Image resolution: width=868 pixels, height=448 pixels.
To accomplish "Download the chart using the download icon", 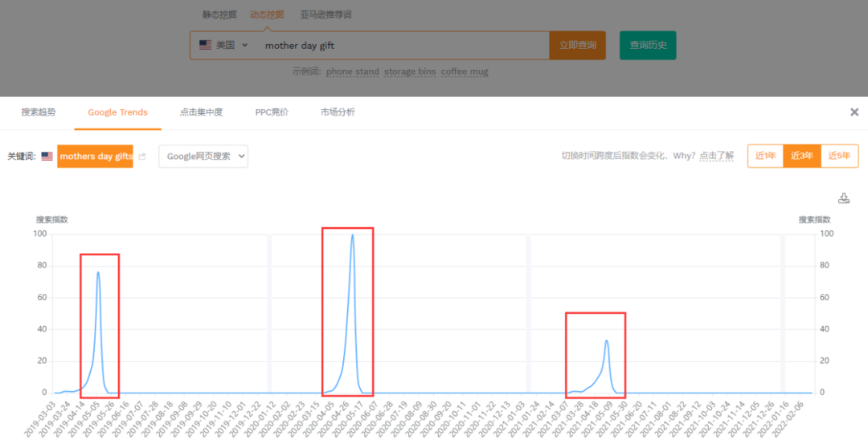I will click(843, 198).
